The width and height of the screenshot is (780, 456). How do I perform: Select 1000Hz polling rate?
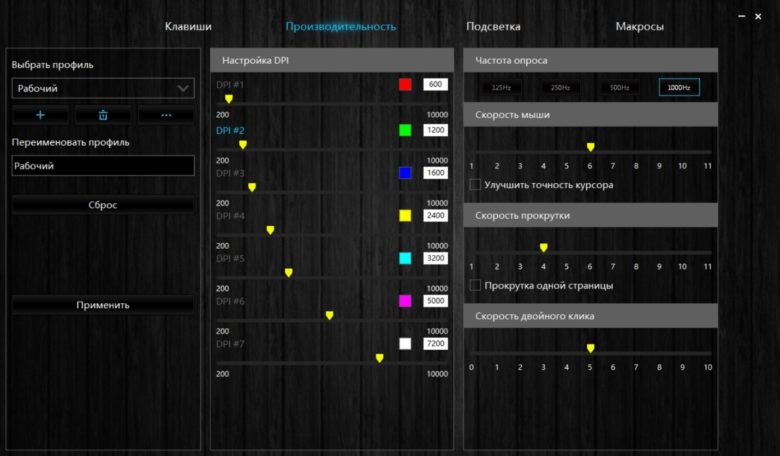[679, 88]
